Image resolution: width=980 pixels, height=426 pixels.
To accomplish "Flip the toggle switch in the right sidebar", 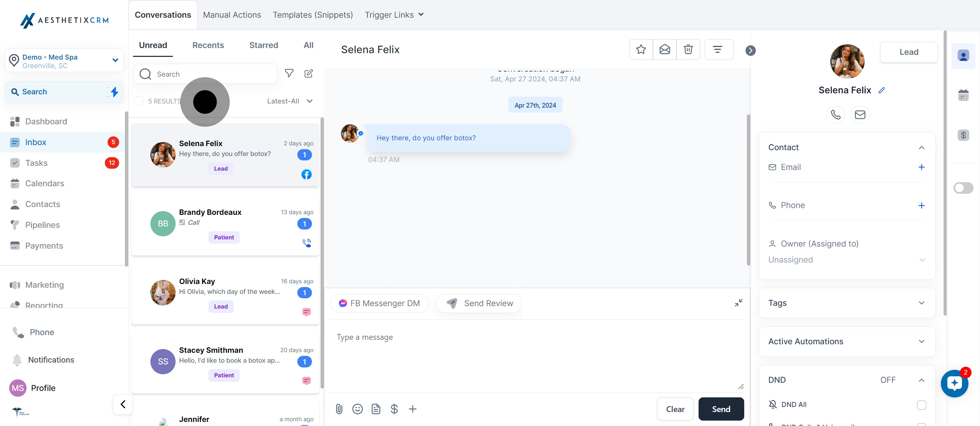I will pos(963,188).
